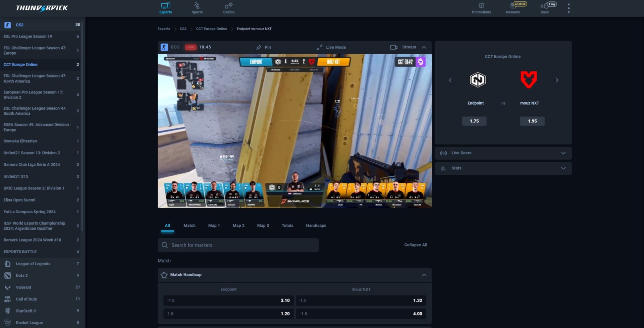Select Endpoint -1.5 handicap at 3.10

coord(228,300)
